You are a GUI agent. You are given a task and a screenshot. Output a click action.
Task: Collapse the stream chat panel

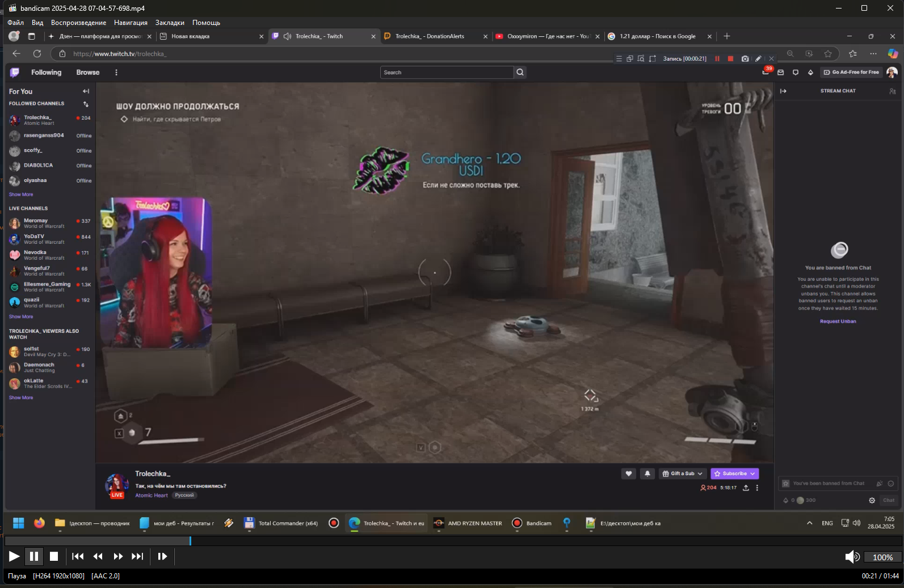pos(783,91)
